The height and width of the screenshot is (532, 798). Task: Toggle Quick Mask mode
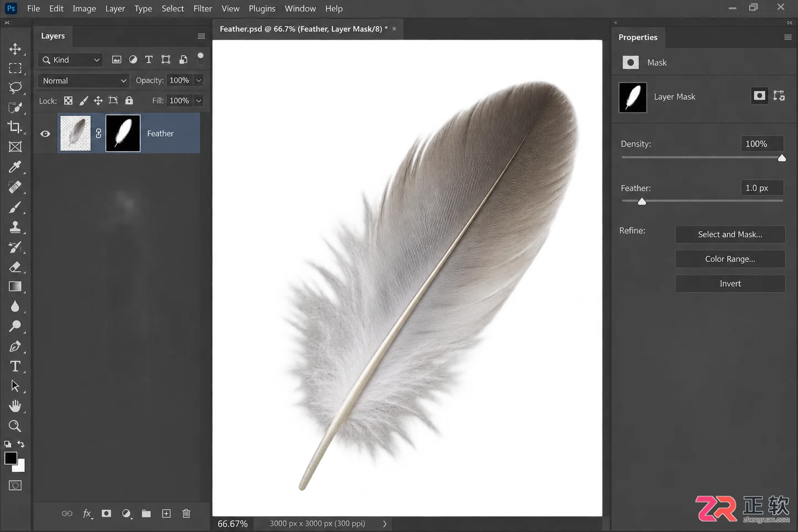pyautogui.click(x=15, y=485)
